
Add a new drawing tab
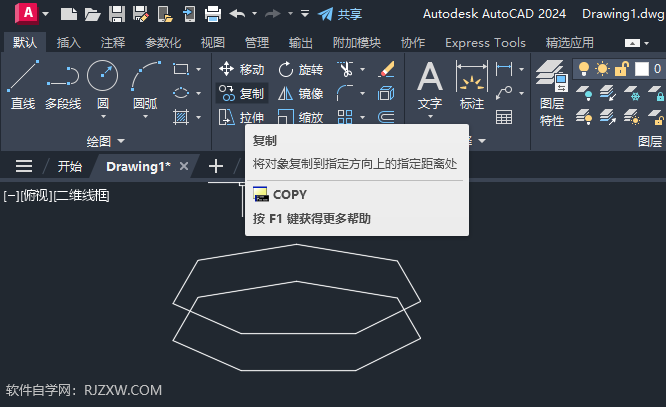[216, 166]
